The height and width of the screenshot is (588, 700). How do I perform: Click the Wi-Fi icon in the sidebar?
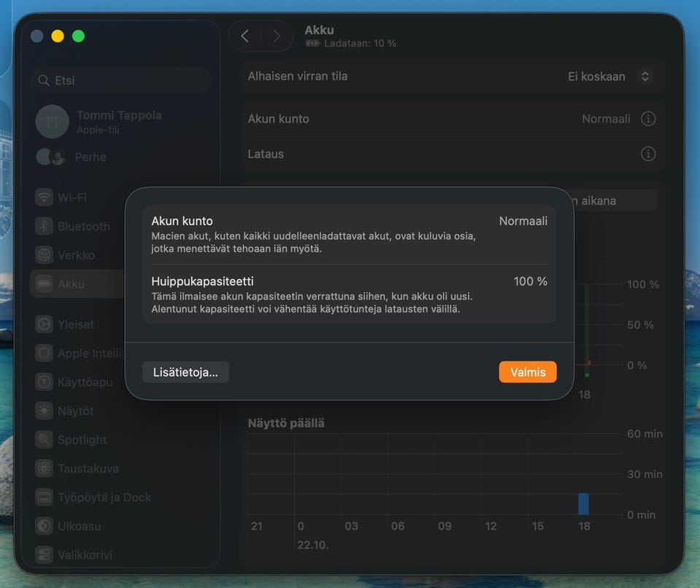click(x=44, y=197)
